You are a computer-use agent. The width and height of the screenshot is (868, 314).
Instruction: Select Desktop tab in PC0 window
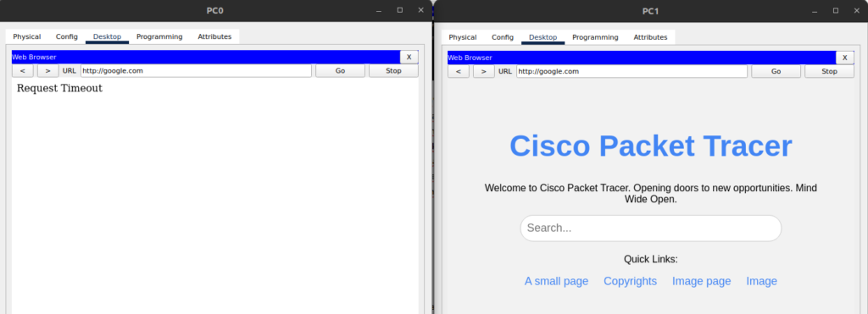click(107, 37)
